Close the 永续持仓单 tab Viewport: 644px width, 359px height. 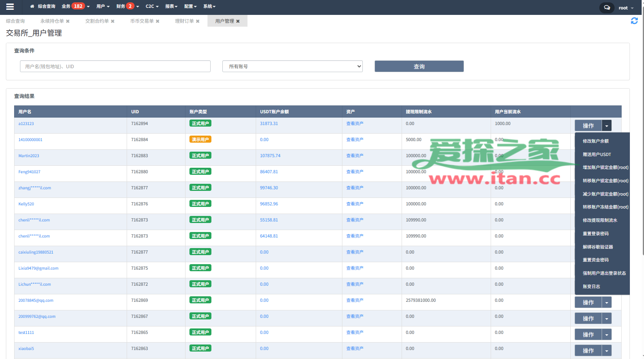[x=68, y=21]
